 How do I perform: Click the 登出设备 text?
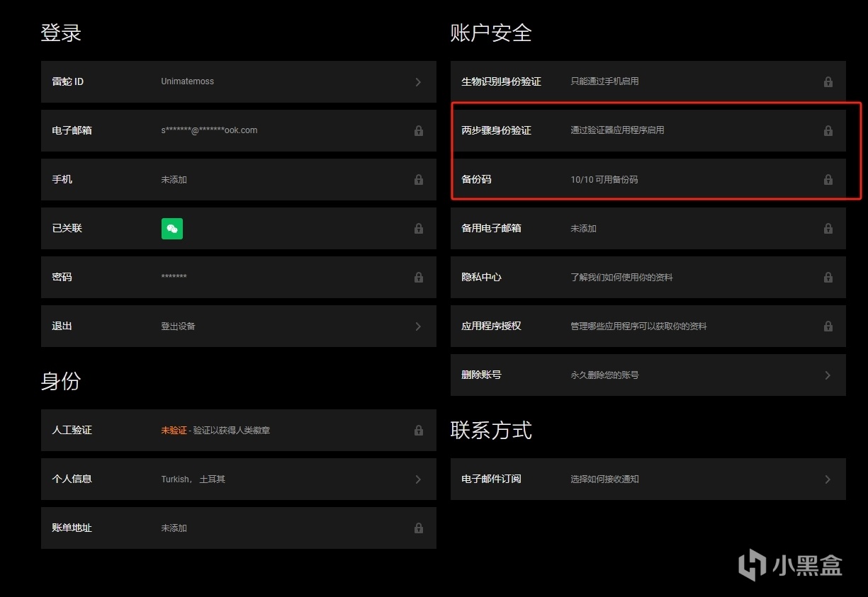[178, 326]
